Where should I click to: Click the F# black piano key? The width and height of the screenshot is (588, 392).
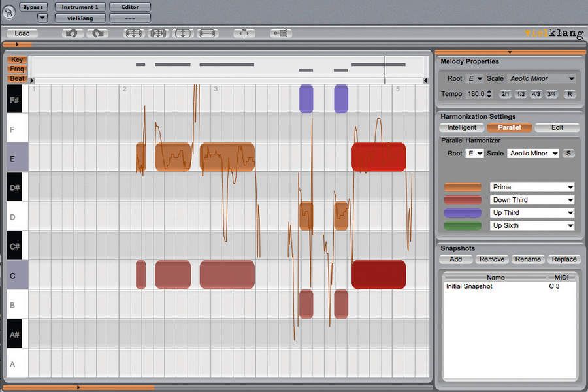(x=14, y=99)
